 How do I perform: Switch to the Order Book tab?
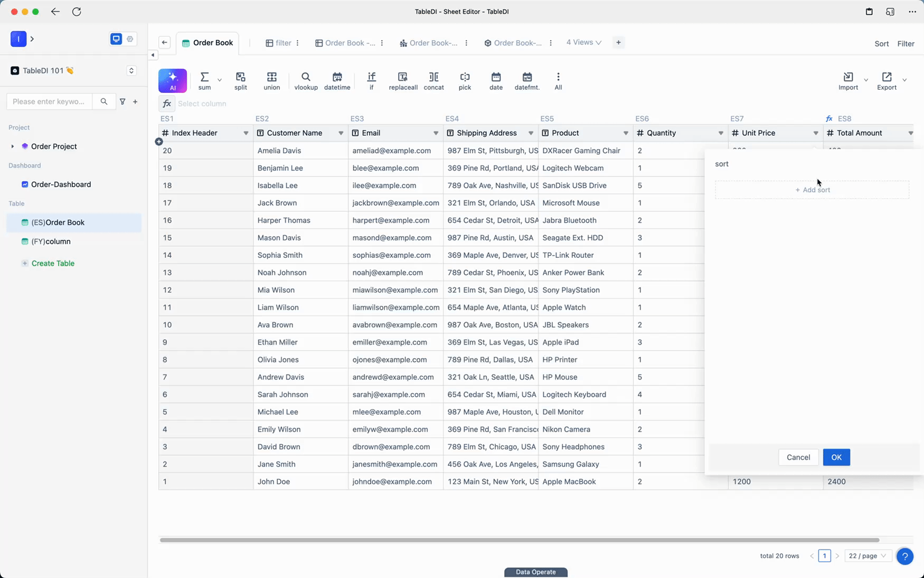coord(208,43)
